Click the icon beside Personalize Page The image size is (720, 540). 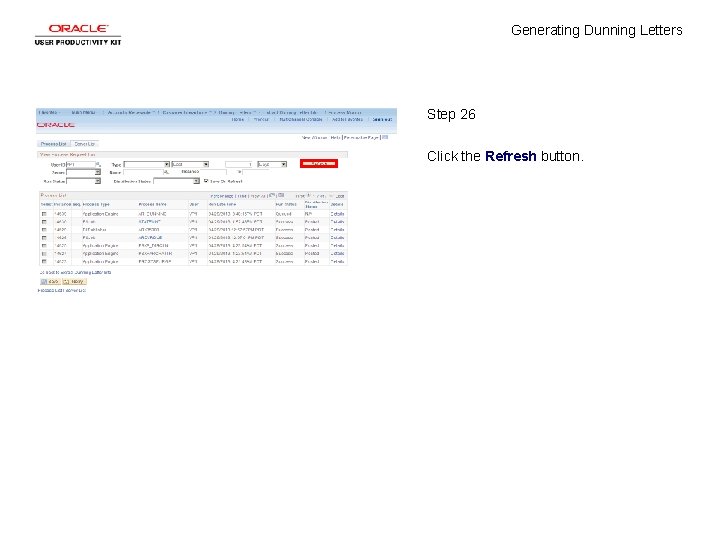pyautogui.click(x=385, y=137)
